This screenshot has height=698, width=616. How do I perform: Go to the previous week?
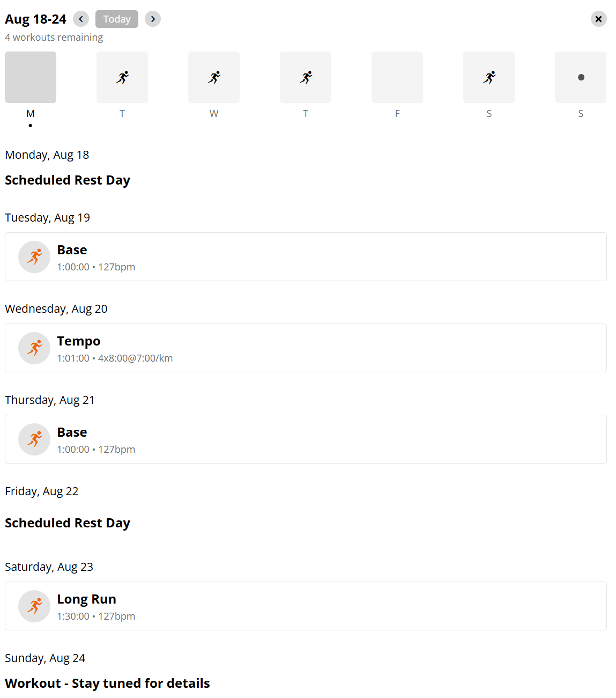point(81,19)
